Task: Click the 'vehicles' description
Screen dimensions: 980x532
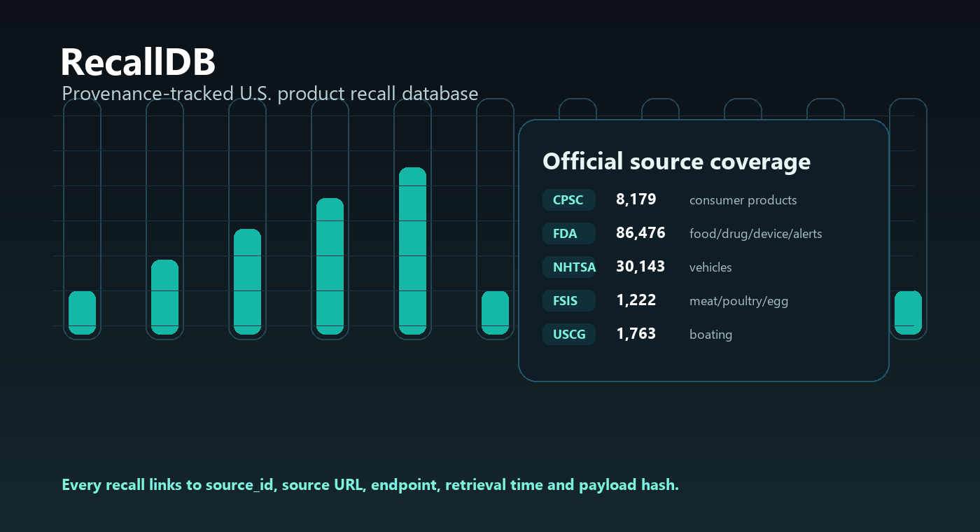Action: (710, 267)
